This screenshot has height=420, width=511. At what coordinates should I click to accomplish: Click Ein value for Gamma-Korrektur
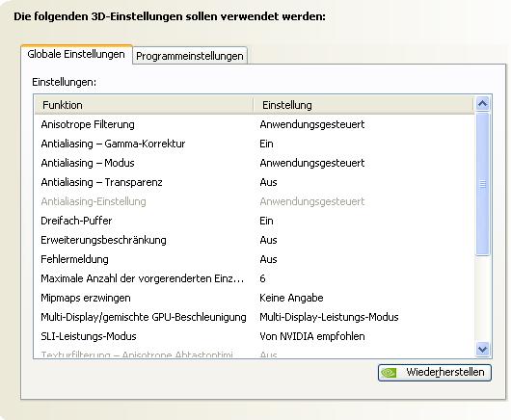266,144
